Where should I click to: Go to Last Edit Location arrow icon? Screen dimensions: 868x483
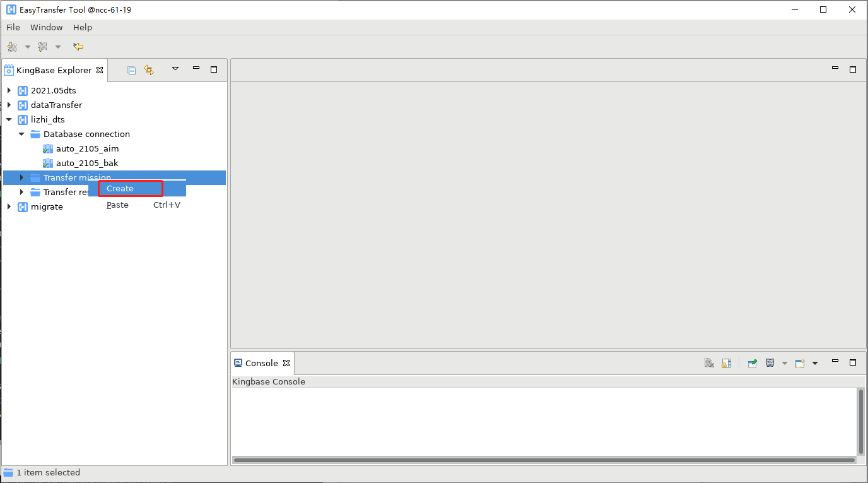pyautogui.click(x=78, y=47)
